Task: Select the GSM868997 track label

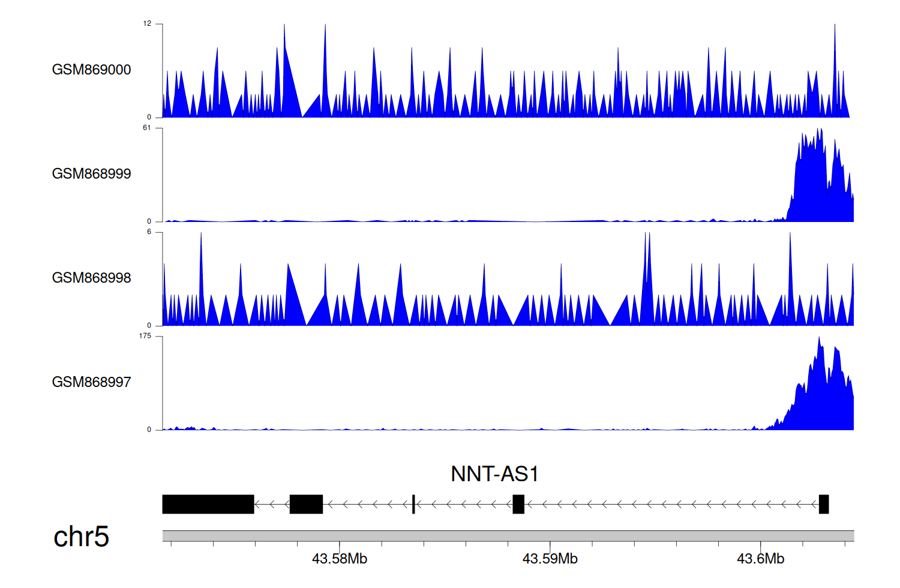Action: point(91,382)
